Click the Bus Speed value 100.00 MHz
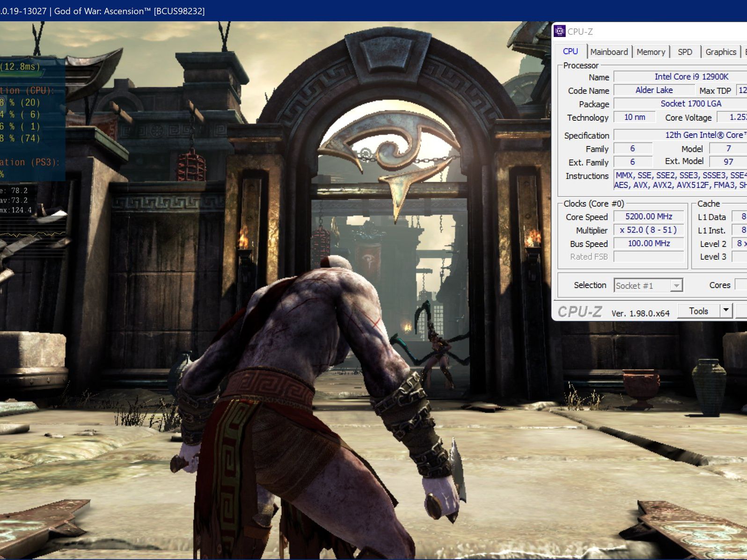The image size is (747, 560). tap(649, 244)
